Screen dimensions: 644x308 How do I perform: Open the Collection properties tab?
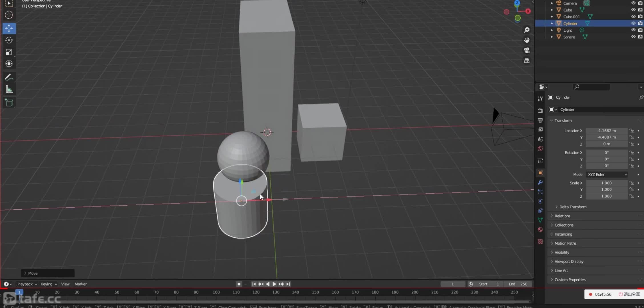(x=540, y=161)
